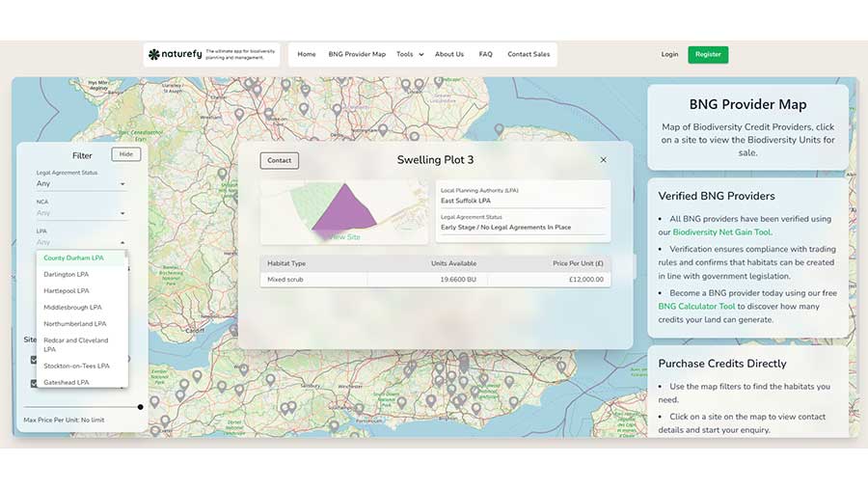
Task: Click the Habitat Type column header
Action: click(286, 263)
